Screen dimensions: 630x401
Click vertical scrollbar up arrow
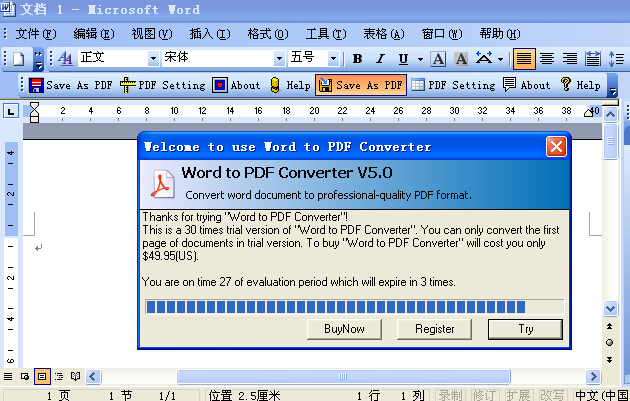610,115
